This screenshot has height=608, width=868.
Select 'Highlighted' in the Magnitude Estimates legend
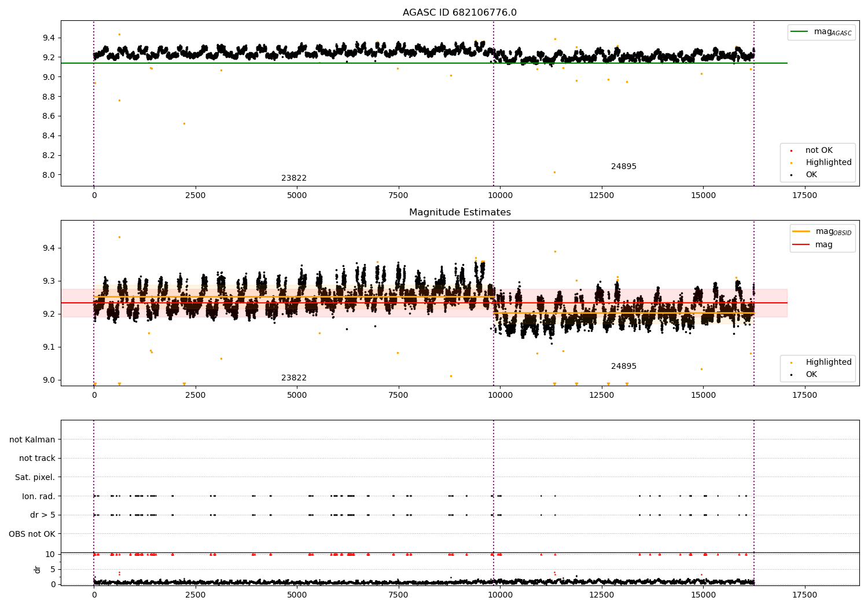tap(828, 362)
